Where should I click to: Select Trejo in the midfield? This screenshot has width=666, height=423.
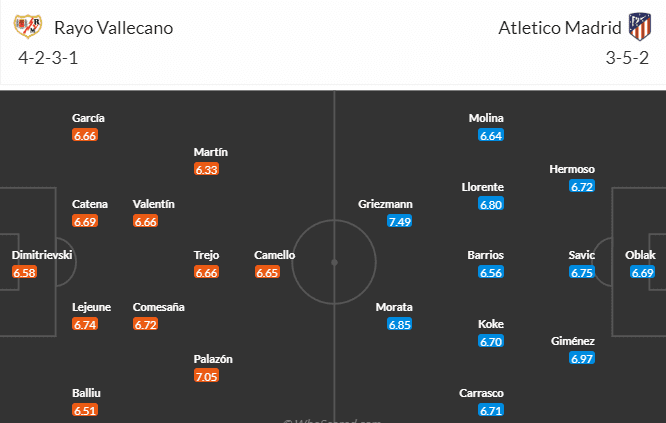206,255
